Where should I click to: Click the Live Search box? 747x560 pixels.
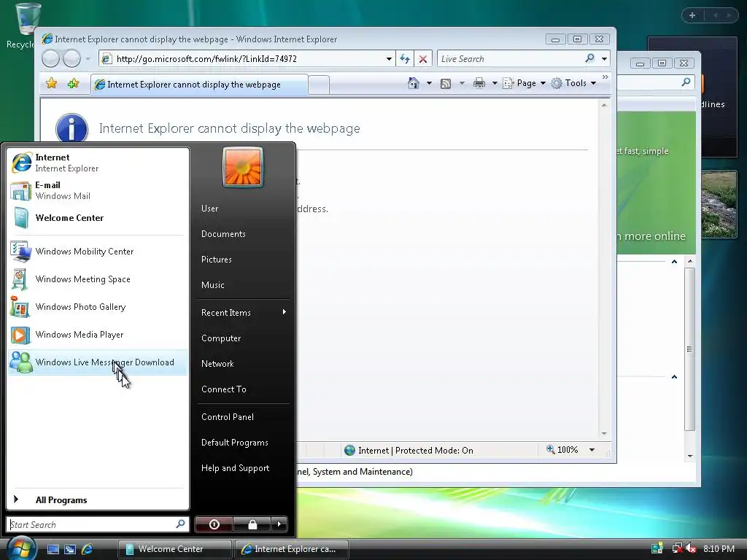(510, 59)
